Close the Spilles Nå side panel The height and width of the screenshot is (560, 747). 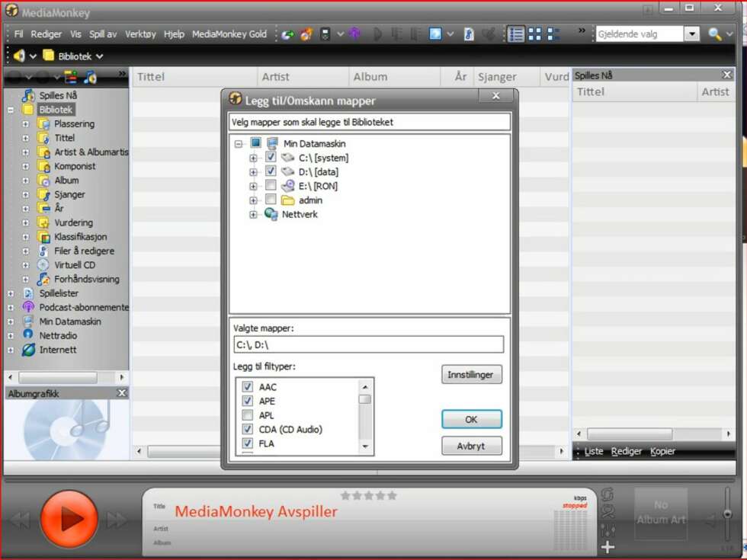(x=727, y=75)
